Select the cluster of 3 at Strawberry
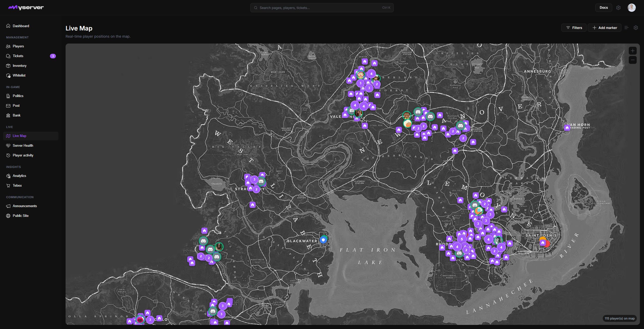This screenshot has width=644, height=329. point(254,179)
